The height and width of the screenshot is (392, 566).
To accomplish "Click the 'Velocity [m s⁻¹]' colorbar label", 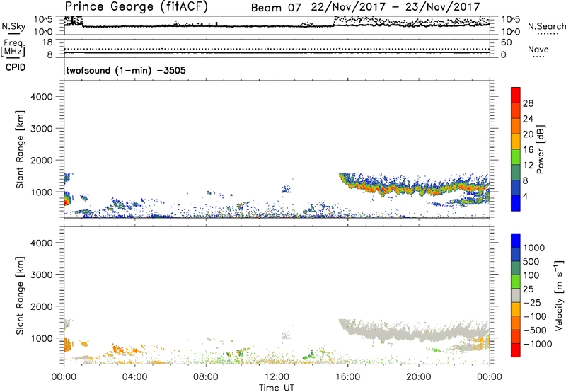I will (559, 295).
